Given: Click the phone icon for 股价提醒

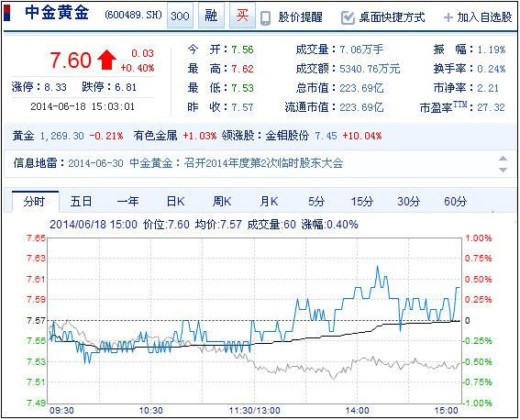Looking at the screenshot, I should pyautogui.click(x=265, y=18).
